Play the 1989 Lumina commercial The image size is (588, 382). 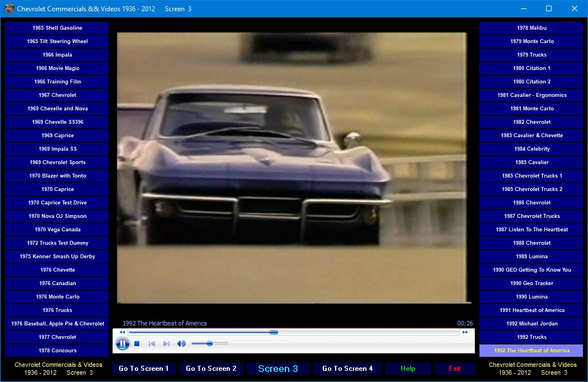[x=531, y=257]
